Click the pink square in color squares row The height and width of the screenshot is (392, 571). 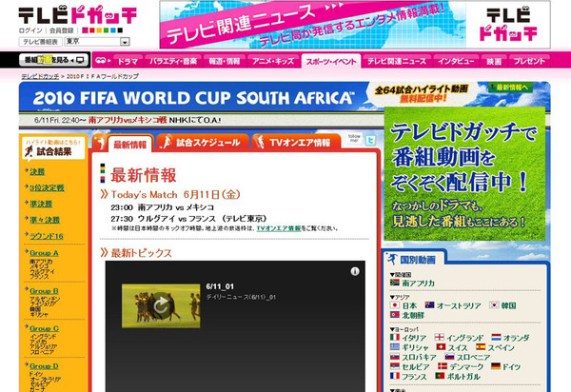point(85,30)
